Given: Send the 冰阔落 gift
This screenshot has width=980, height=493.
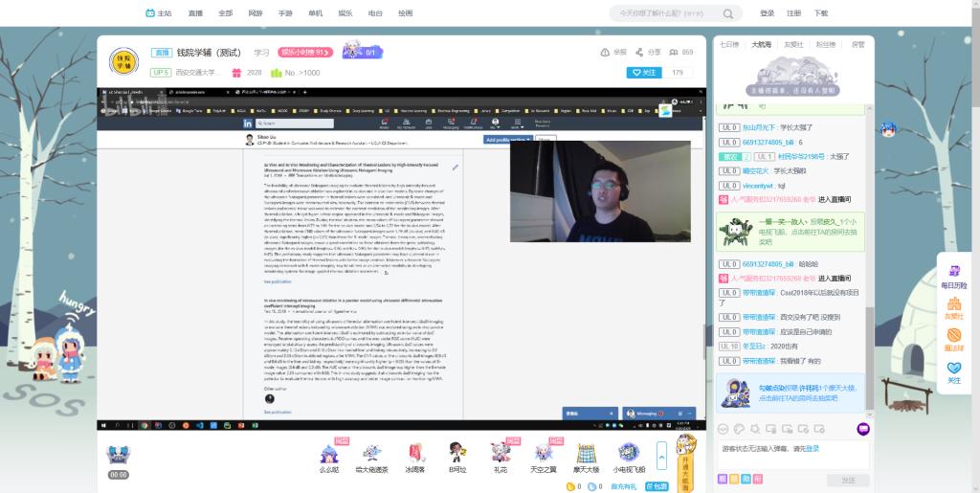Looking at the screenshot, I should (x=415, y=456).
